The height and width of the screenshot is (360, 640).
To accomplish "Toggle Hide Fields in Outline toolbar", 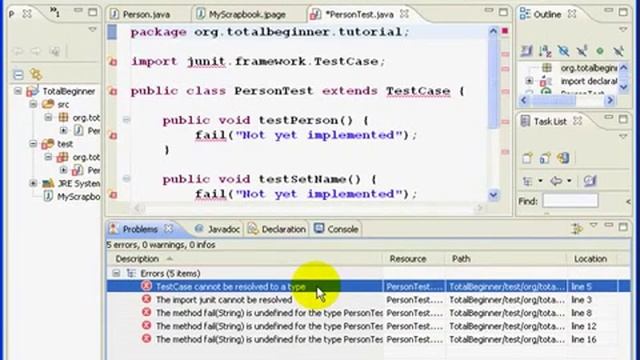I will (x=564, y=51).
